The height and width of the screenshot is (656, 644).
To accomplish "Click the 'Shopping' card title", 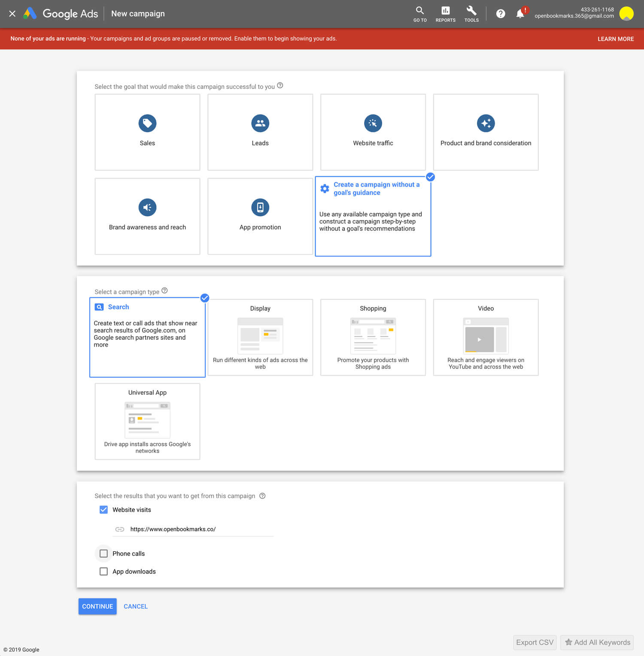I will pyautogui.click(x=373, y=308).
